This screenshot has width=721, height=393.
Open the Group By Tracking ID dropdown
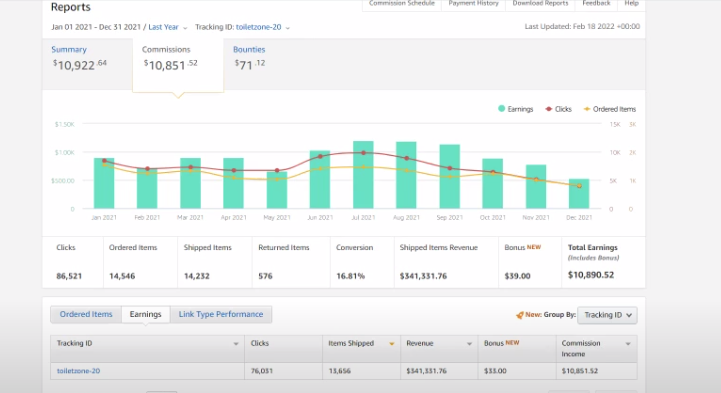click(607, 315)
